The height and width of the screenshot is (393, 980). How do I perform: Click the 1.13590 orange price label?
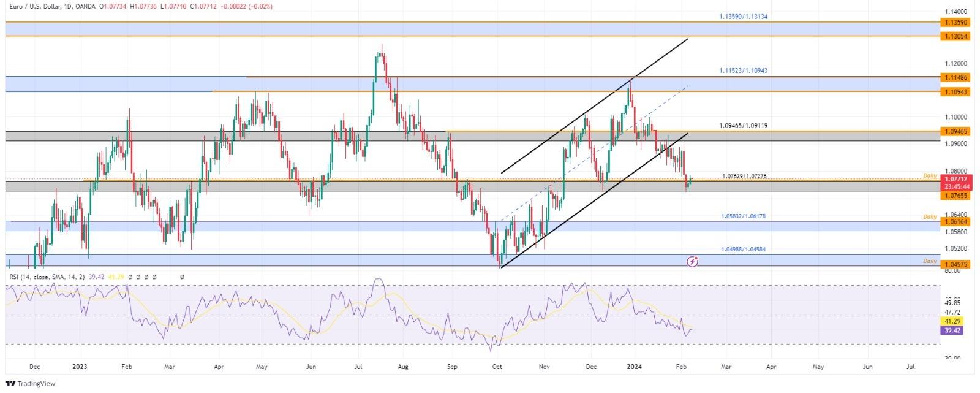(x=956, y=22)
